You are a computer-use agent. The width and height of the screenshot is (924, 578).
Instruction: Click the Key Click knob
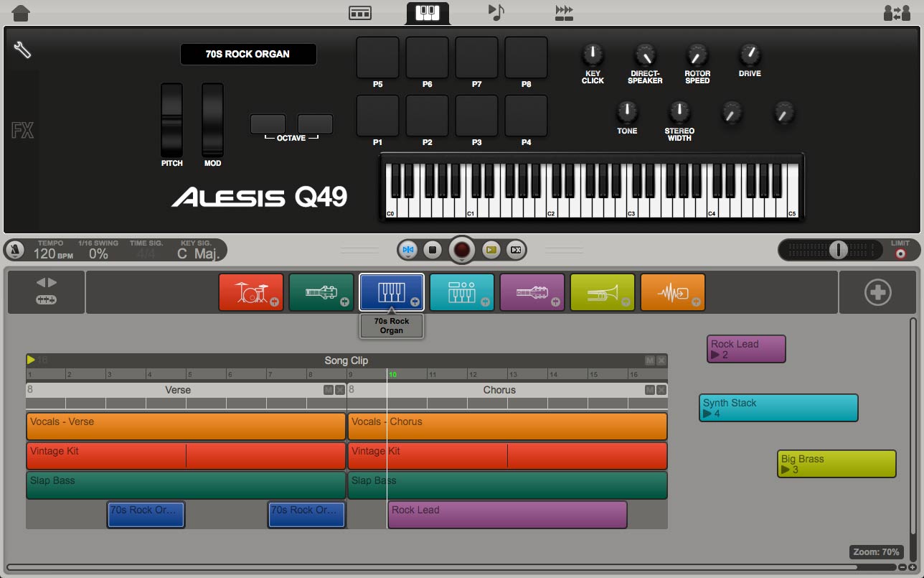point(593,55)
